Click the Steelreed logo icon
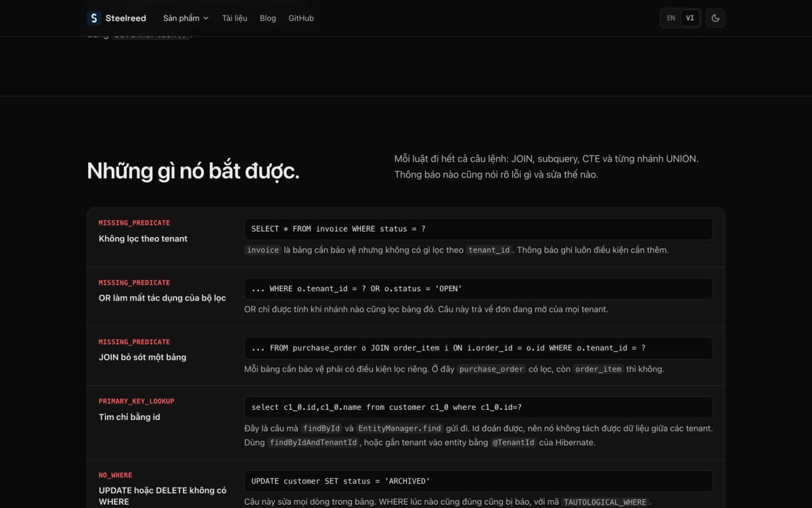Viewport: 812px width, 508px height. tap(93, 18)
